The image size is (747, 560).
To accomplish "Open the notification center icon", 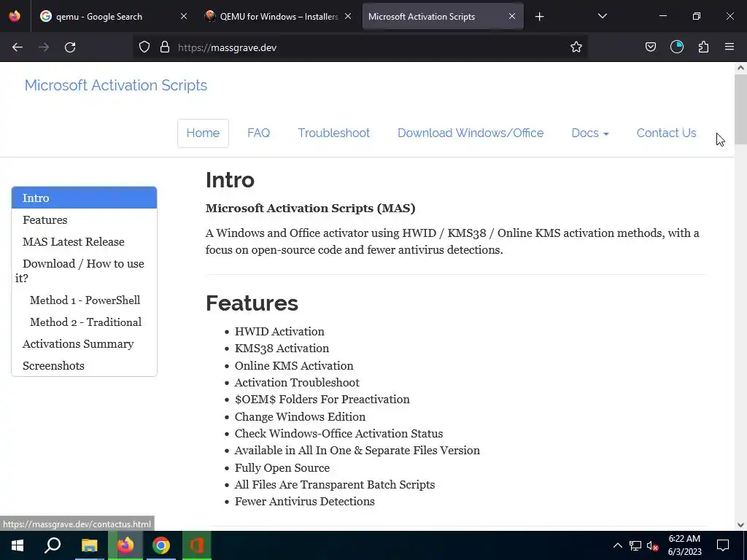I will click(x=723, y=545).
